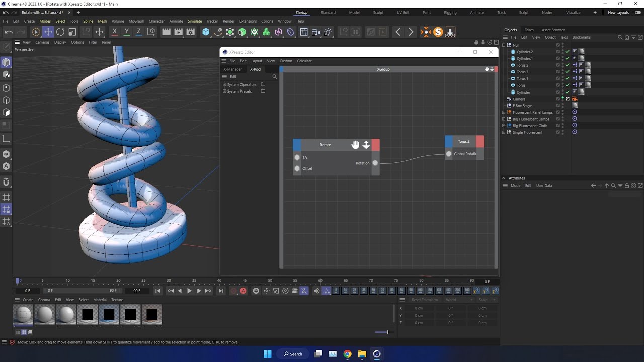Image resolution: width=644 pixels, height=362 pixels.
Task: Toggle visibility dots of Torus.3
Action: click(563, 72)
